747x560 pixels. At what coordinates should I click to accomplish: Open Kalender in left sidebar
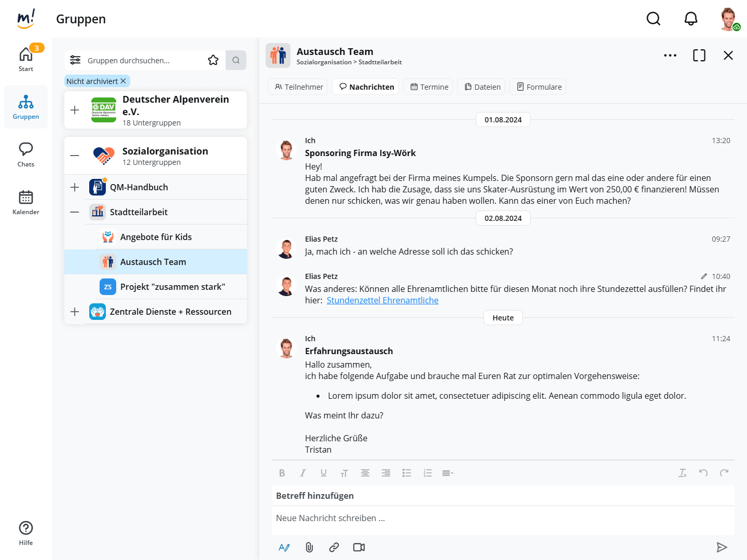click(x=26, y=202)
